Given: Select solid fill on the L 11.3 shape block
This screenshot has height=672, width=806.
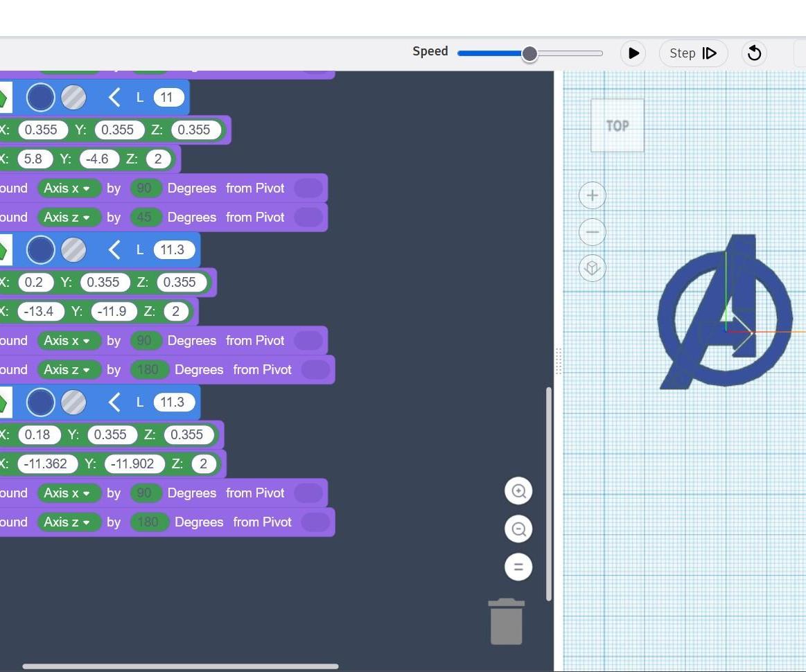Looking at the screenshot, I should pyautogui.click(x=40, y=249).
